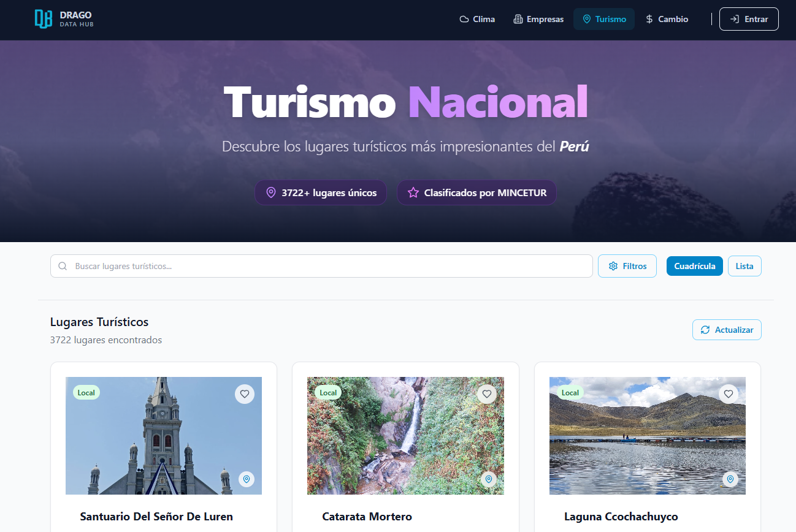The width and height of the screenshot is (796, 532).
Task: Favorite Santuario Del Señor De Luren heart
Action: pyautogui.click(x=245, y=394)
